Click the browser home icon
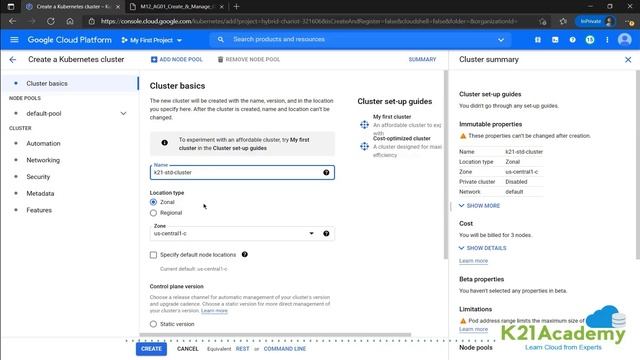The width and height of the screenshot is (640, 360). point(70,21)
